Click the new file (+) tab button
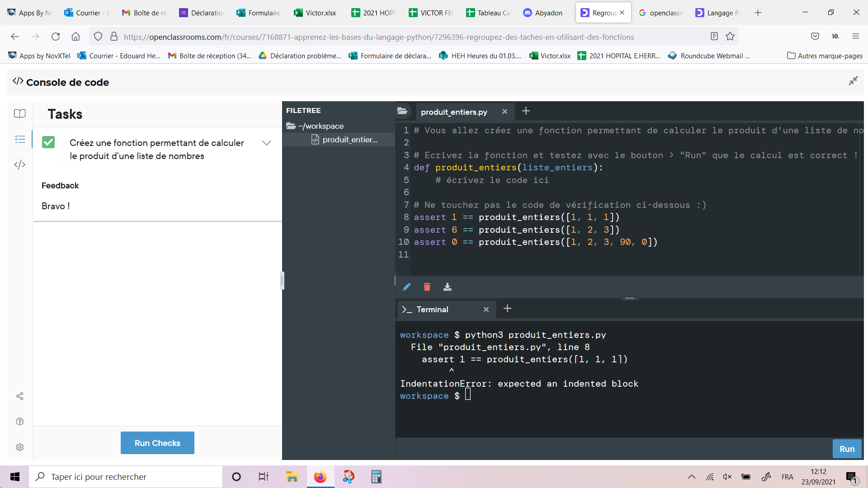Screen dimensions: 868x488 [526, 112]
